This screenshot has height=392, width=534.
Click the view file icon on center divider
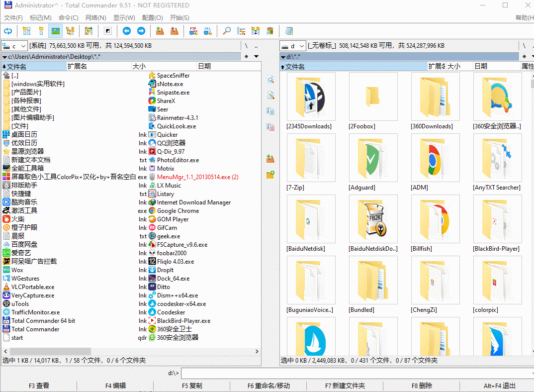(x=270, y=80)
